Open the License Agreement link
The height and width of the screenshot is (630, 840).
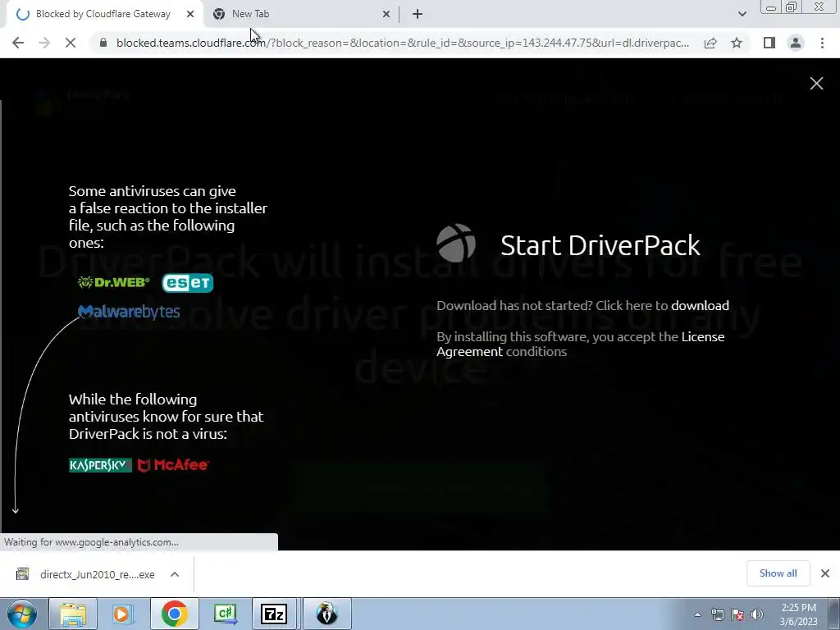point(580,344)
